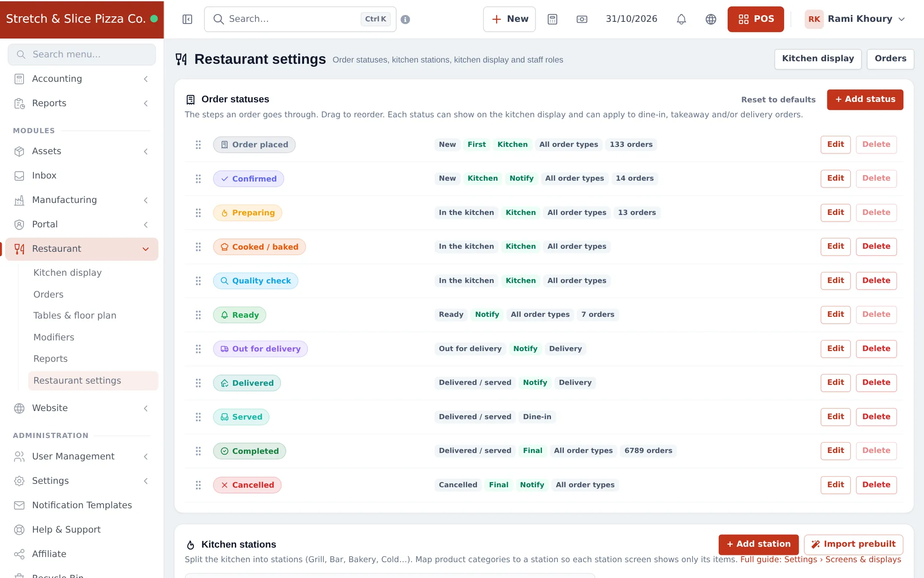Viewport: 924px width, 578px height.
Task: Click the New button
Action: pyautogui.click(x=509, y=19)
